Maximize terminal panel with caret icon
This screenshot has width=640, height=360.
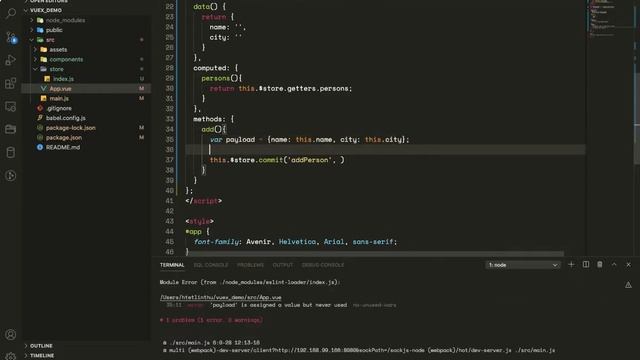614,264
